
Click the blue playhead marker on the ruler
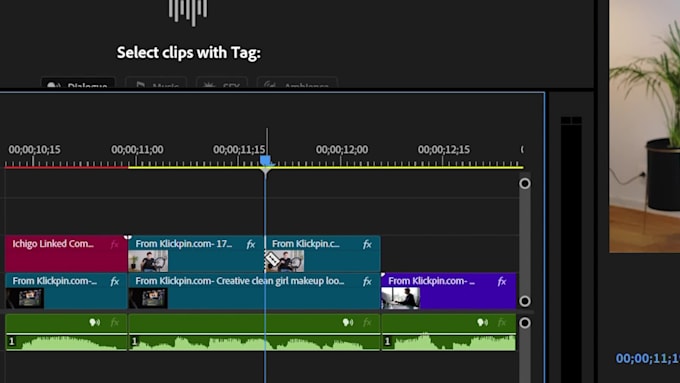click(x=266, y=161)
